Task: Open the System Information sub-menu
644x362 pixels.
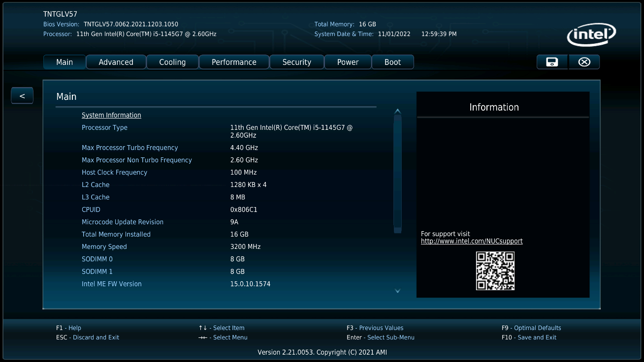Action: pos(111,115)
